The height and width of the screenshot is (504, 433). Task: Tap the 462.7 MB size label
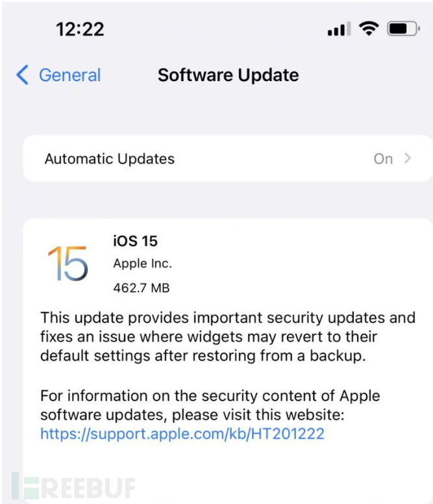tap(142, 288)
